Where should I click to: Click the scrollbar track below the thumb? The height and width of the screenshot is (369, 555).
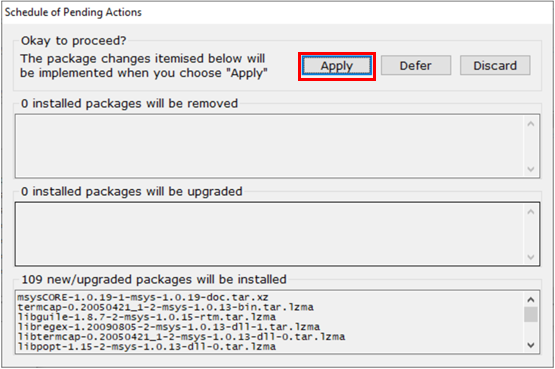tap(531, 330)
